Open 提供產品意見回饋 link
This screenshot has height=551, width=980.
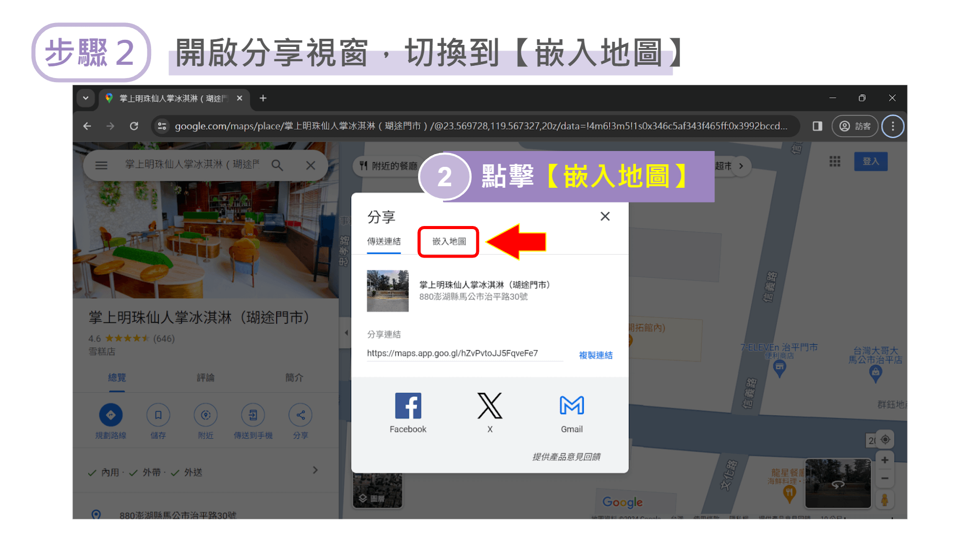566,457
